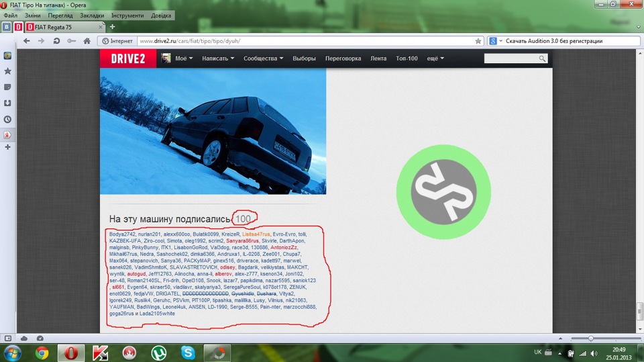Viewport: 644px width, 362px height.
Task: Open the Файл menu
Action: tap(11, 15)
